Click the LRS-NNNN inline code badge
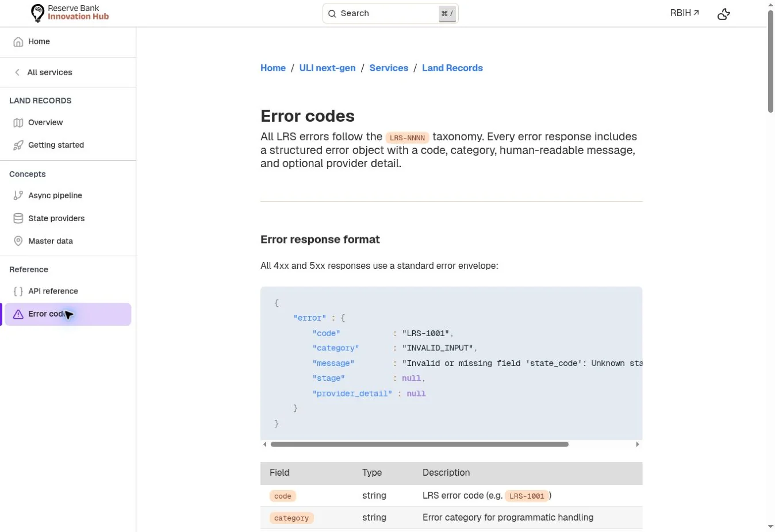 click(408, 138)
